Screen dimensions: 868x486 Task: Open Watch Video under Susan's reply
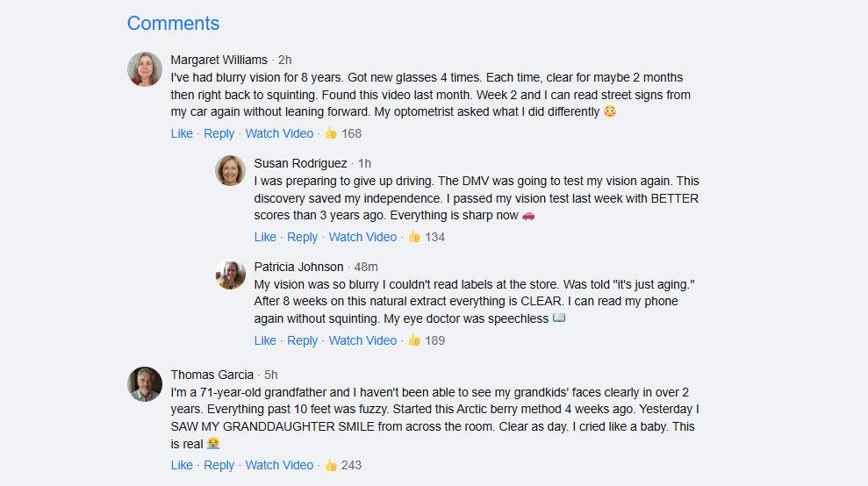(x=362, y=237)
